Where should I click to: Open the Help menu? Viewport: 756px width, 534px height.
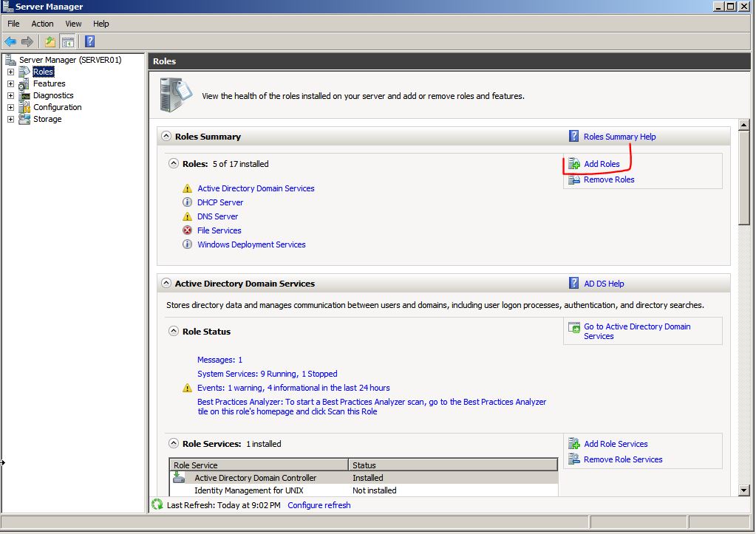pyautogui.click(x=101, y=24)
